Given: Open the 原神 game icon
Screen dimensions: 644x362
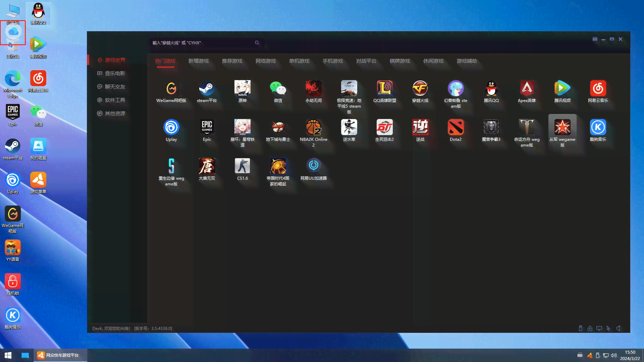Looking at the screenshot, I should pos(243,92).
